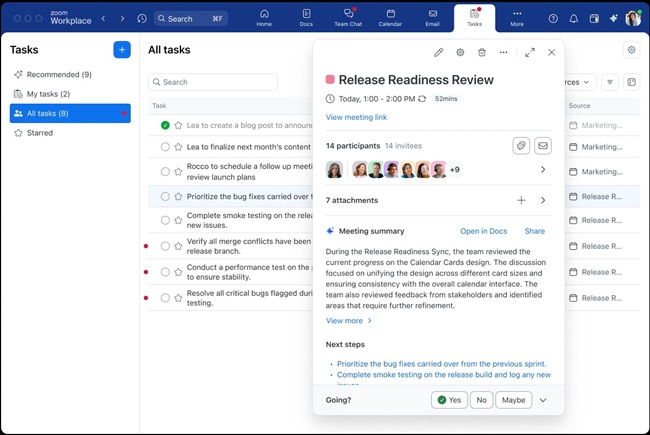Image resolution: width=650 pixels, height=435 pixels.
Task: Uncheck the completed 'Lea to create a blog post' task
Action: 165,125
